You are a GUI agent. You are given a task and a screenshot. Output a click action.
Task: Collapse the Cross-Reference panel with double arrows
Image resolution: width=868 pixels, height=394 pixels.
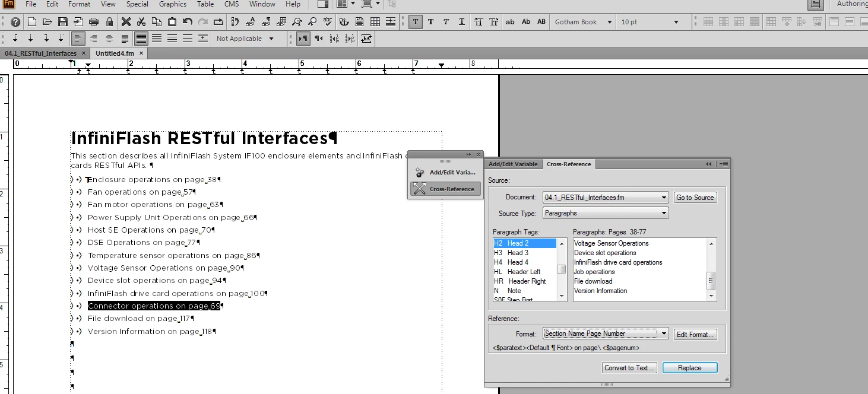click(708, 164)
